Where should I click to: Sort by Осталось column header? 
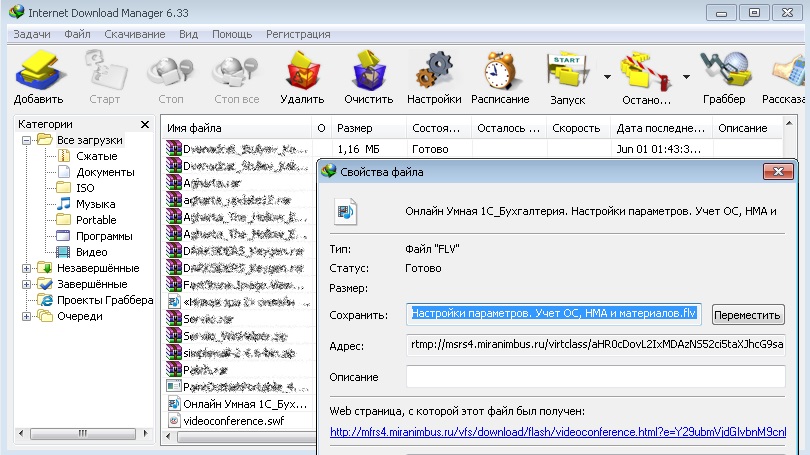click(509, 128)
